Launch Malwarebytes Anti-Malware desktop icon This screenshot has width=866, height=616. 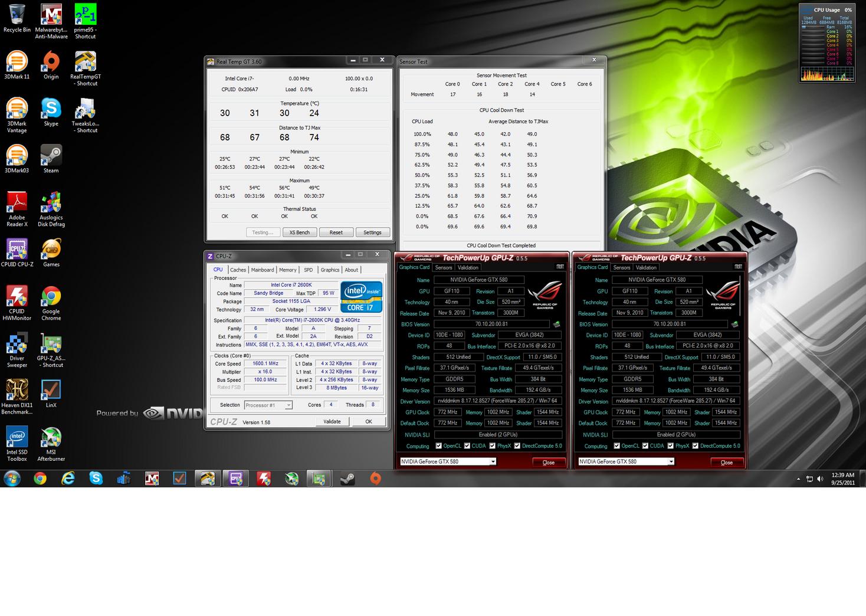[x=51, y=22]
